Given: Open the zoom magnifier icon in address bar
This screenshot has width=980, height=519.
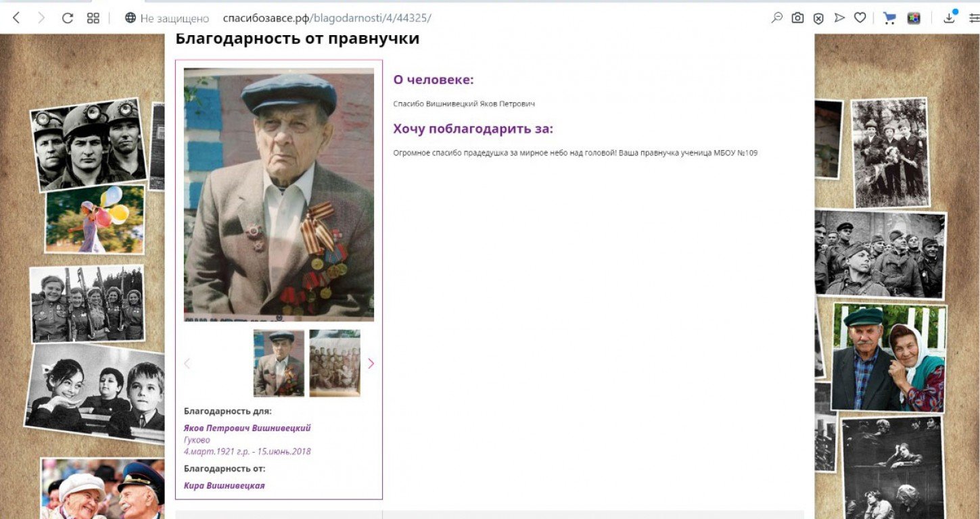Looking at the screenshot, I should [777, 18].
